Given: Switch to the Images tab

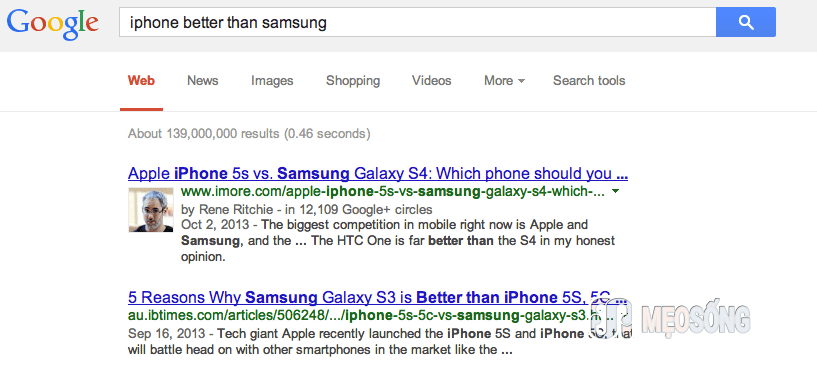Looking at the screenshot, I should tap(272, 81).
